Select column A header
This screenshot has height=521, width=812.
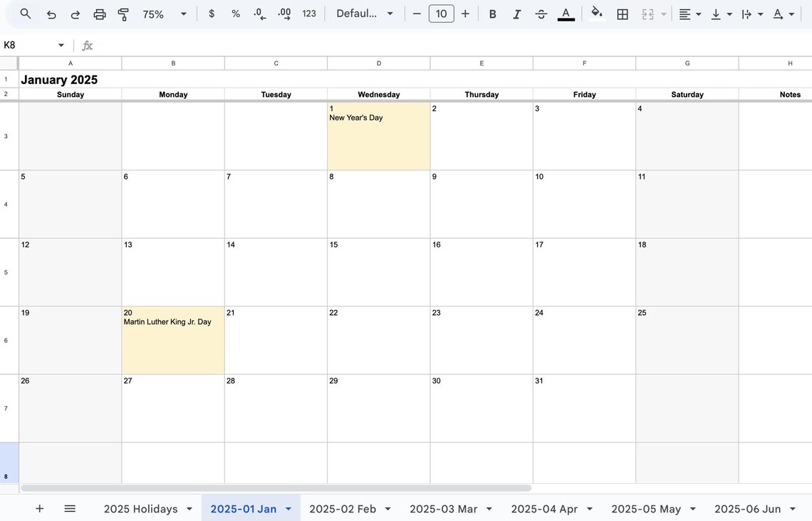coord(71,63)
